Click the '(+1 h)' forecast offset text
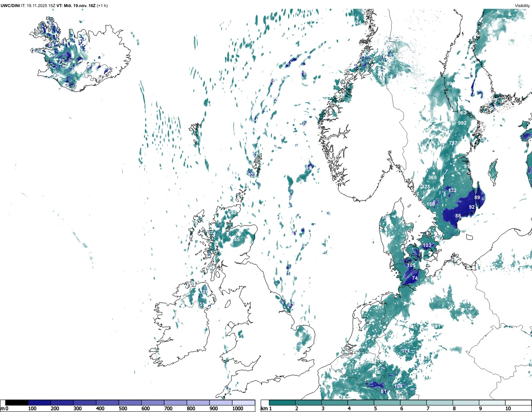The height and width of the screenshot is (412, 532). 102,5
